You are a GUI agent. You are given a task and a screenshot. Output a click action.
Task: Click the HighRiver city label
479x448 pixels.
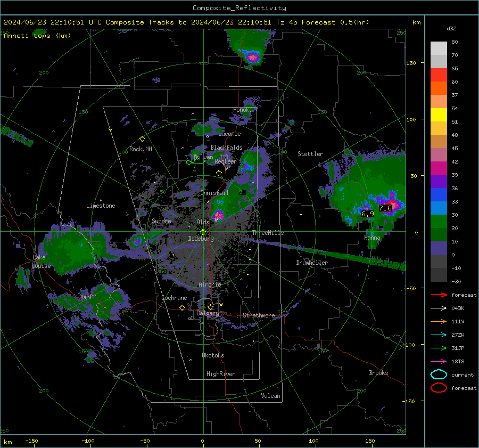[x=221, y=374]
